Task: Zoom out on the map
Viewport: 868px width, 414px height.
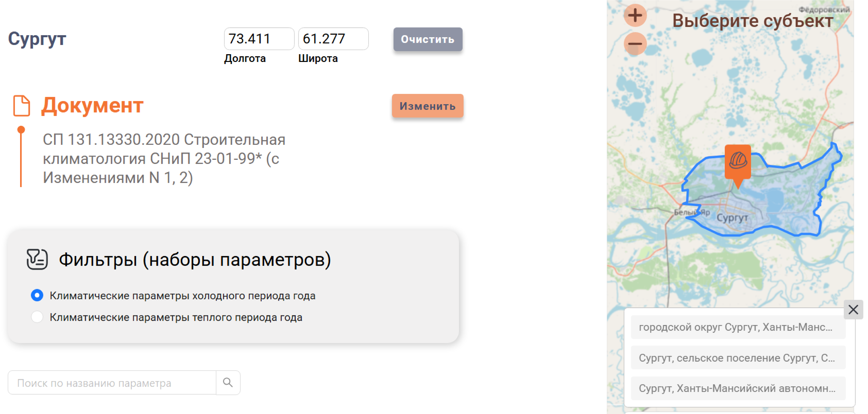Action: [x=635, y=44]
